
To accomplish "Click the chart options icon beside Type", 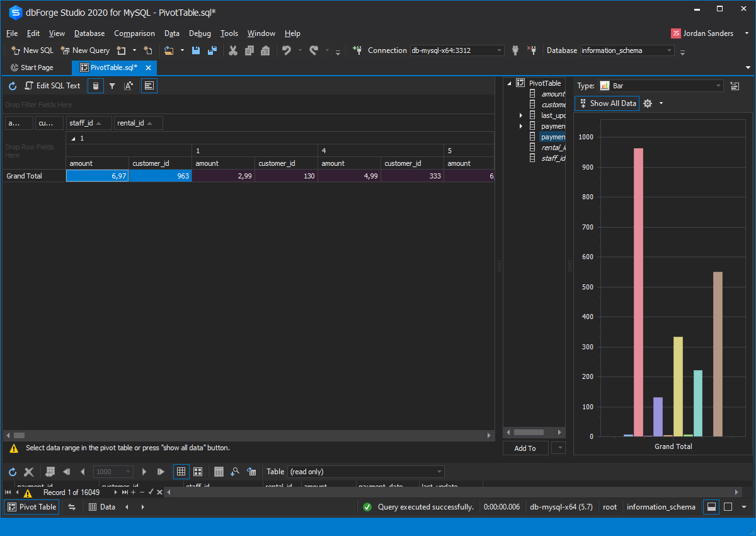I will [x=735, y=86].
